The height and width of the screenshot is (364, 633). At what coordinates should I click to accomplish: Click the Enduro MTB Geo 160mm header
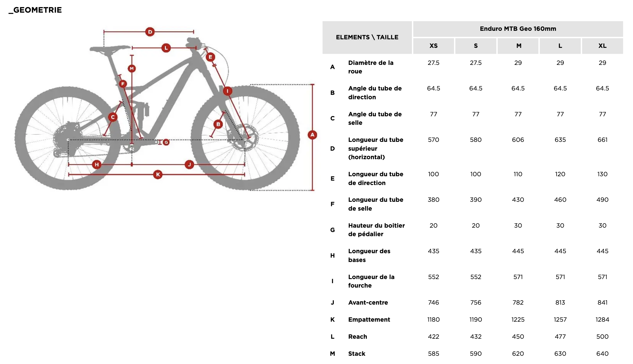click(x=518, y=29)
